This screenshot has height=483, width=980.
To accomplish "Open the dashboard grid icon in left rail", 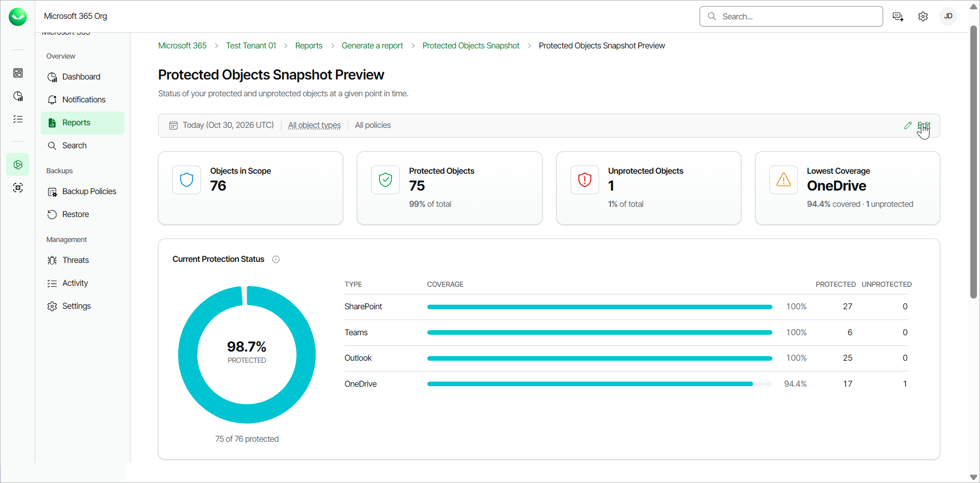I will 18,73.
